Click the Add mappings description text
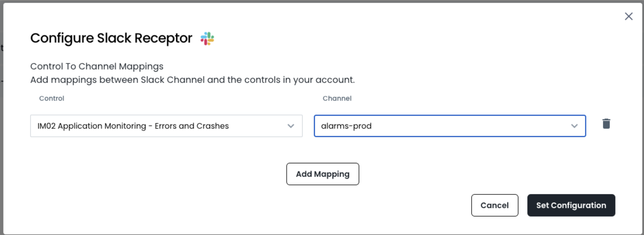This screenshot has height=235, width=644. (x=192, y=80)
